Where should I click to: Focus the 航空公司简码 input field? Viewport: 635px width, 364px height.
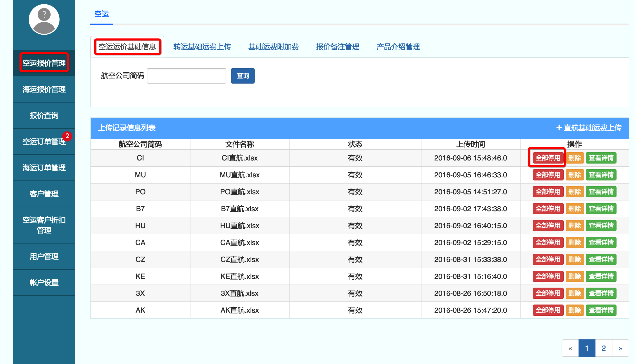[186, 76]
